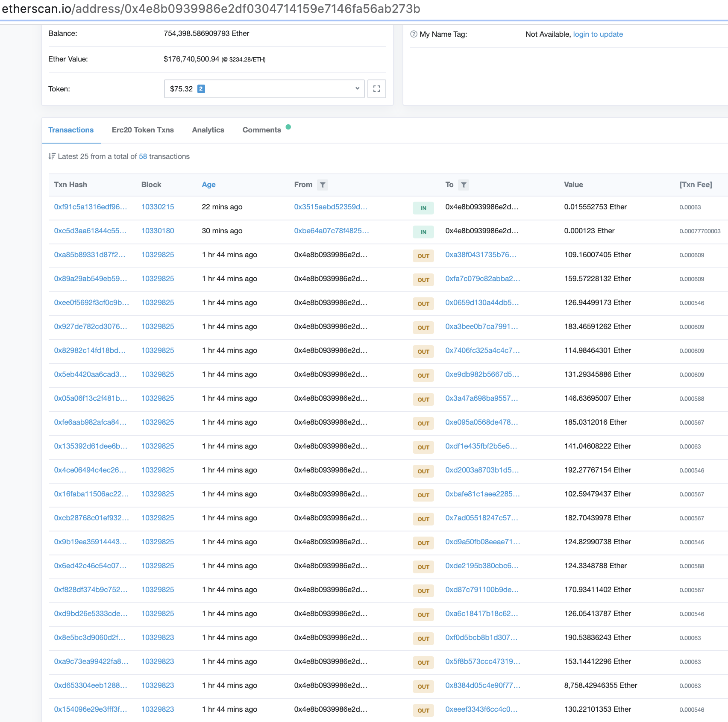Open transaction hash 0x82982c14fd18bd…

90,350
